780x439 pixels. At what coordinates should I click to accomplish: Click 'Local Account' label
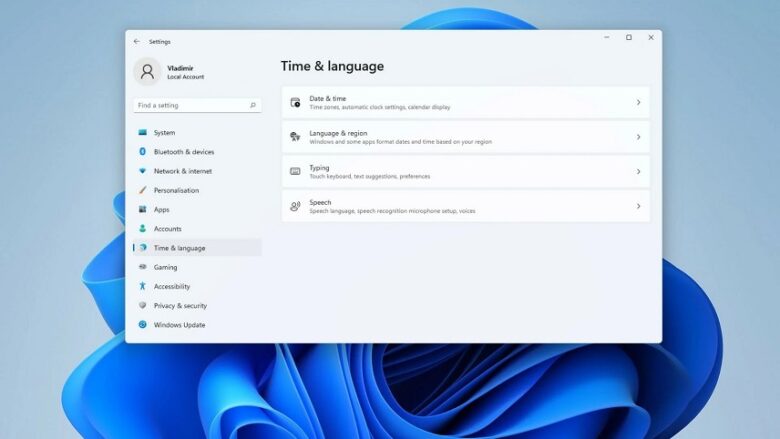coord(186,77)
